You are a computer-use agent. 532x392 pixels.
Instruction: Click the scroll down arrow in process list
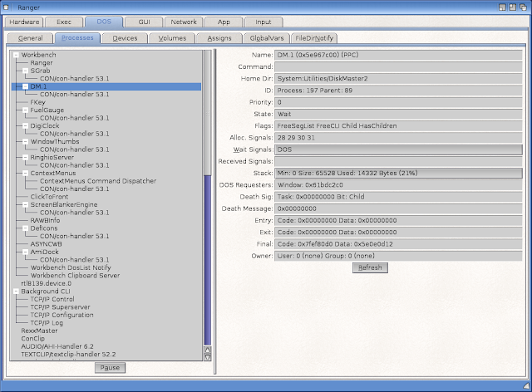208,355
